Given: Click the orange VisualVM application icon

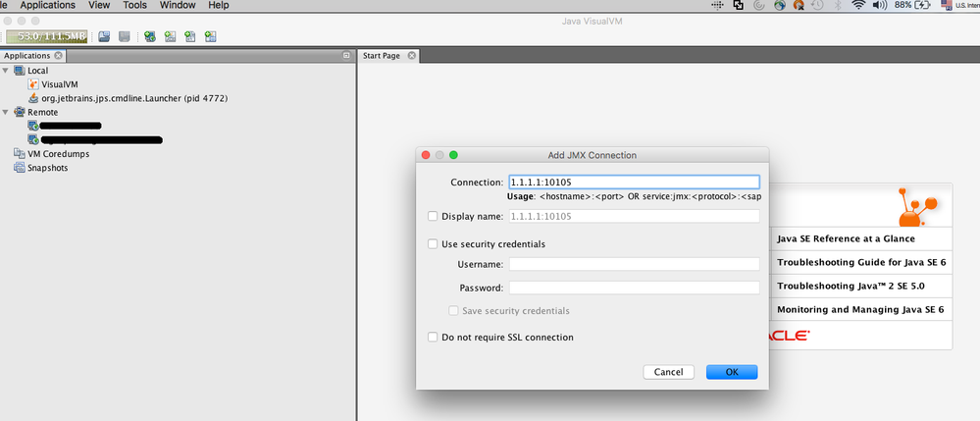Looking at the screenshot, I should (33, 84).
